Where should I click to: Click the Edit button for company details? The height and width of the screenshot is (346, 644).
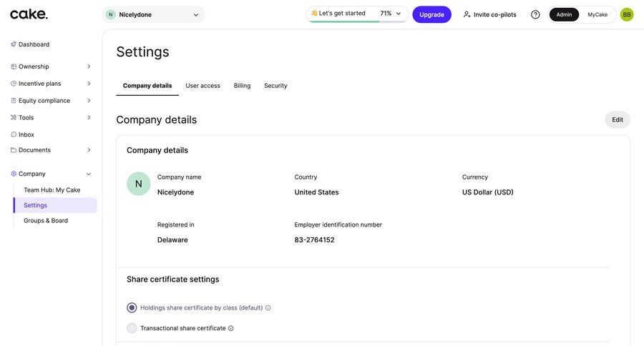(x=617, y=119)
